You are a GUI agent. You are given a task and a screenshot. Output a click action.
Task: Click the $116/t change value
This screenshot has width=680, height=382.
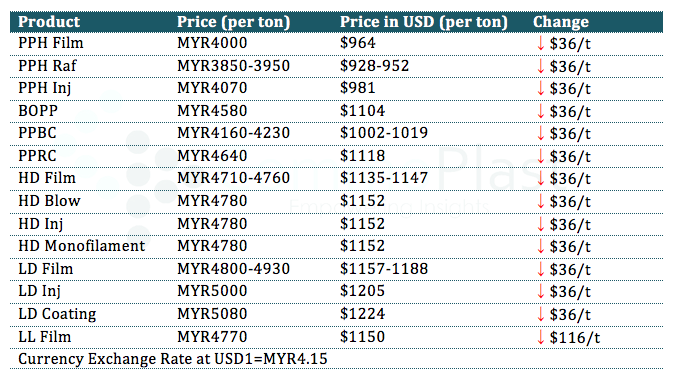(x=575, y=337)
